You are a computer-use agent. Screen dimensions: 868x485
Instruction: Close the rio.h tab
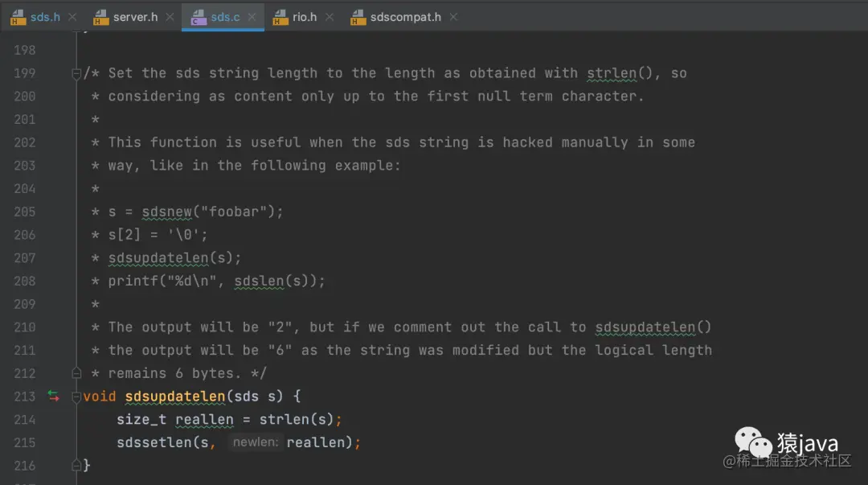click(x=330, y=17)
